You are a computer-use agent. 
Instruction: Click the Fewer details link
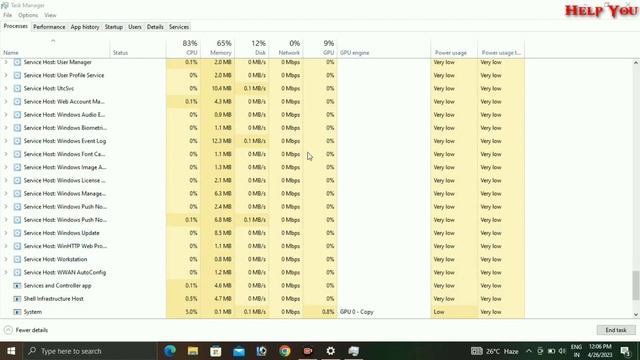32,330
